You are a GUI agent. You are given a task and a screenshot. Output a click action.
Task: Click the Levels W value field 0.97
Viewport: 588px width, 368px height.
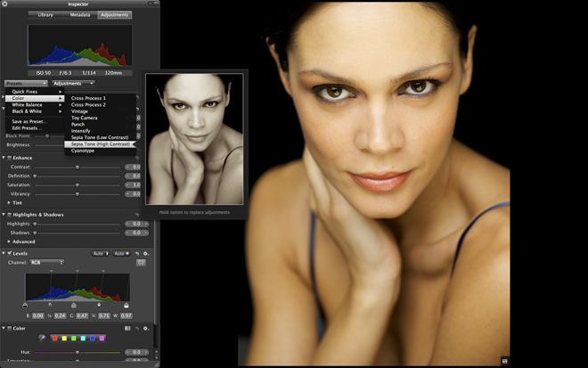click(127, 315)
